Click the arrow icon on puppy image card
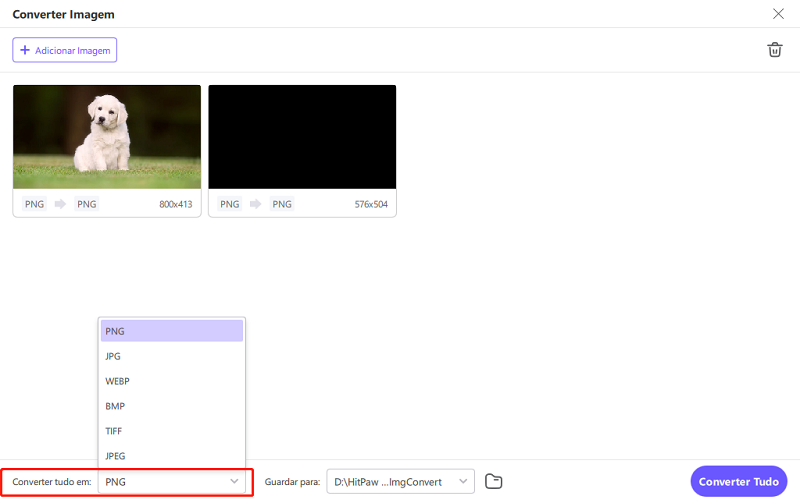The width and height of the screenshot is (800, 503). pos(60,204)
